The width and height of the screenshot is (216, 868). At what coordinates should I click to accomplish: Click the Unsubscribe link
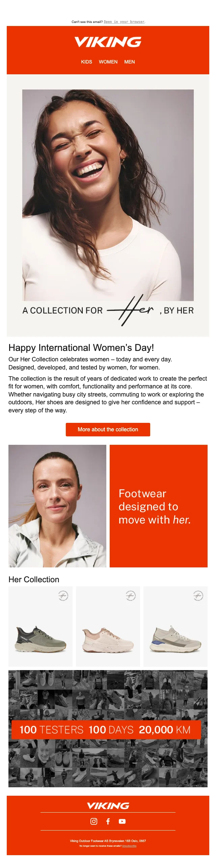(x=129, y=846)
